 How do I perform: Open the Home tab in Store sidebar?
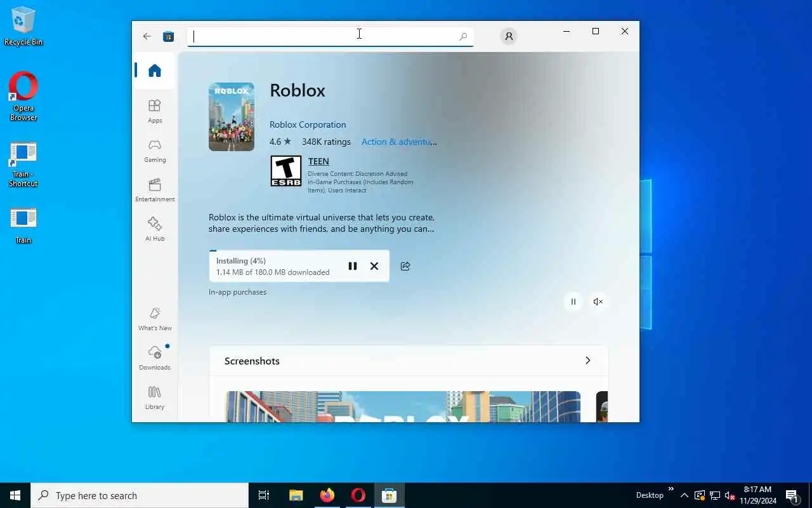coord(155,70)
